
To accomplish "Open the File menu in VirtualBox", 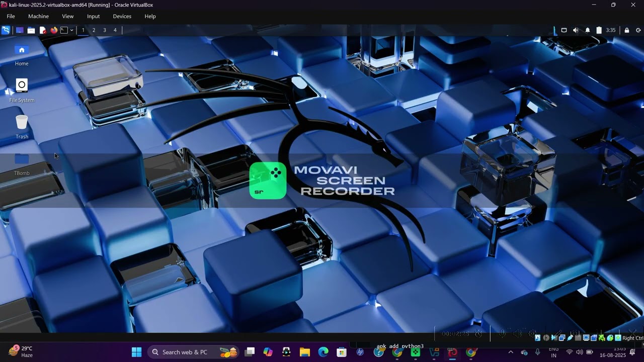I will (11, 16).
